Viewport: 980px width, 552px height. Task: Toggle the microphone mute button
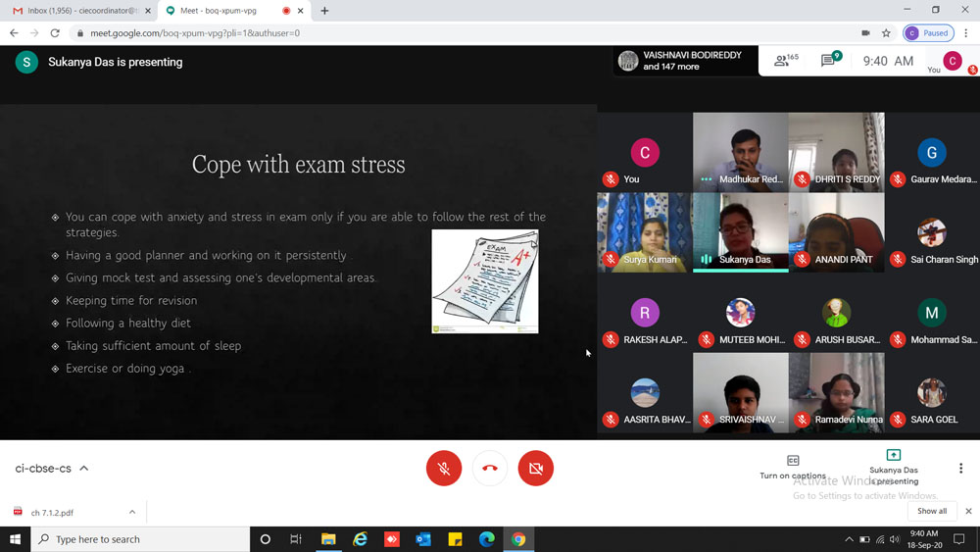[444, 469]
